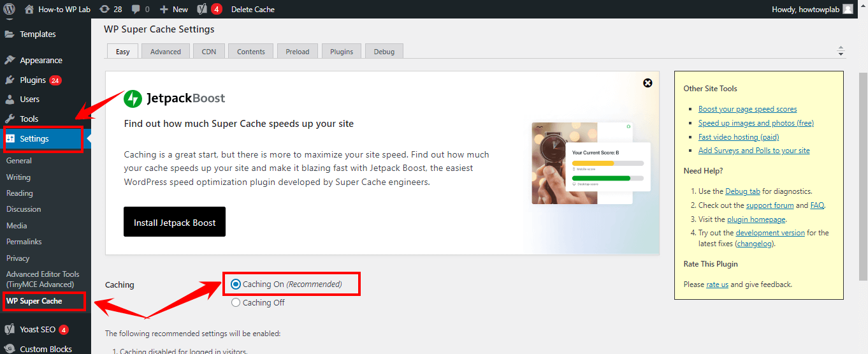Open the changelog link
The height and width of the screenshot is (354, 868).
[x=755, y=244]
